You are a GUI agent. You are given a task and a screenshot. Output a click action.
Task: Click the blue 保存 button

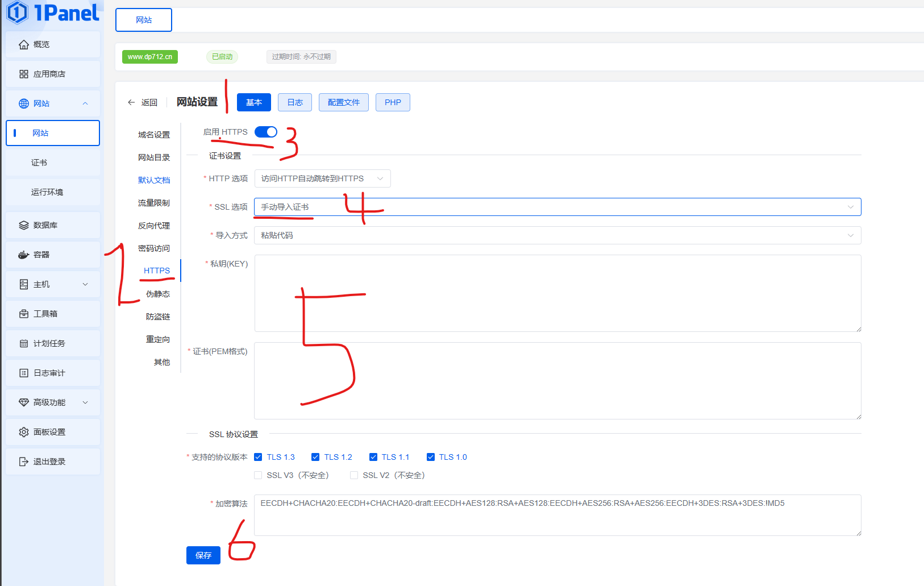(203, 555)
